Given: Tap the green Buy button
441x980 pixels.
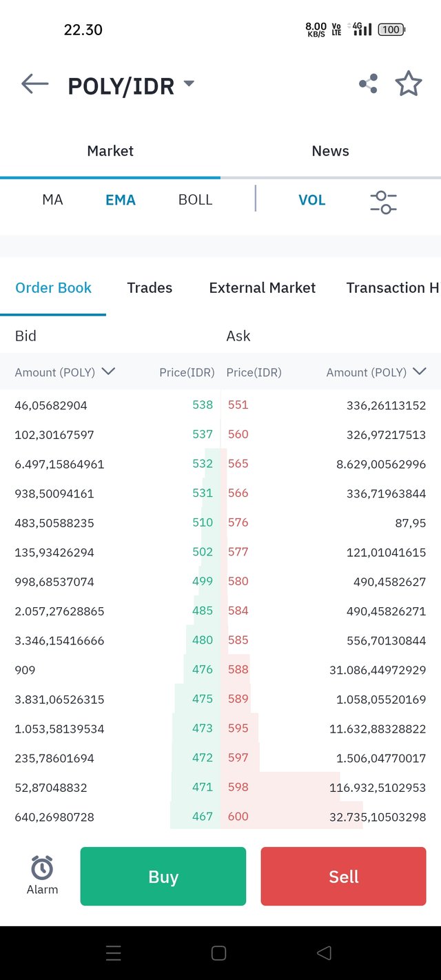Looking at the screenshot, I should click(163, 876).
